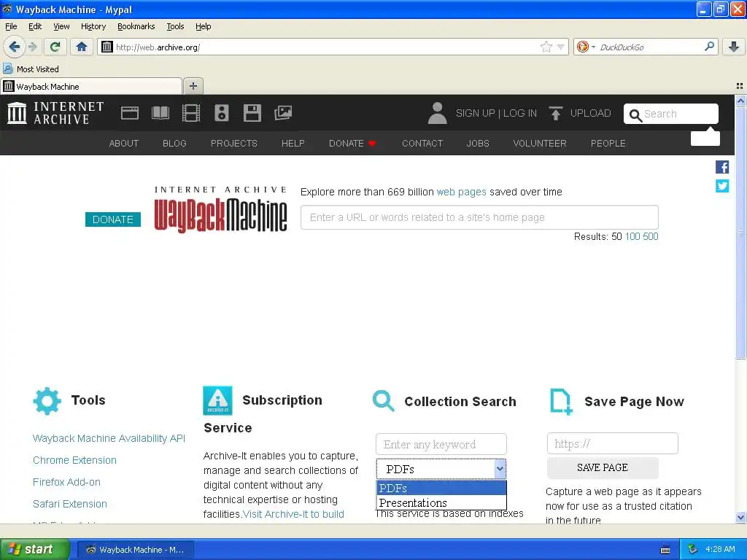747x560 pixels.
Task: Open the Chrome Extension link
Action: point(75,460)
